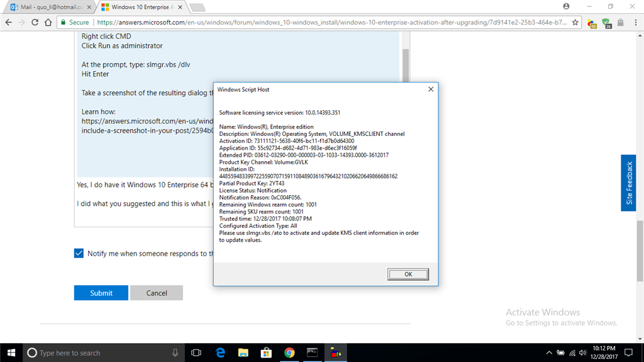
Task: Switch to Chrome in the taskbar
Action: pyautogui.click(x=289, y=353)
